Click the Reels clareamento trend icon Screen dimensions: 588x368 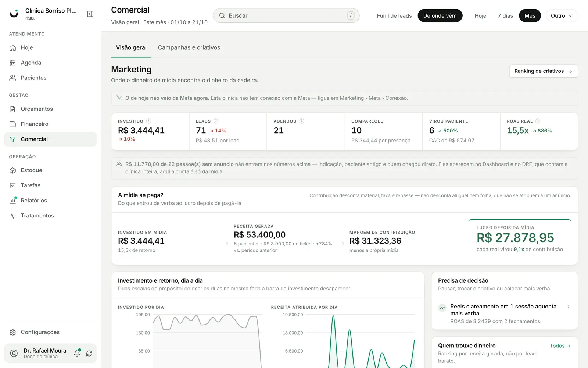coord(442,308)
